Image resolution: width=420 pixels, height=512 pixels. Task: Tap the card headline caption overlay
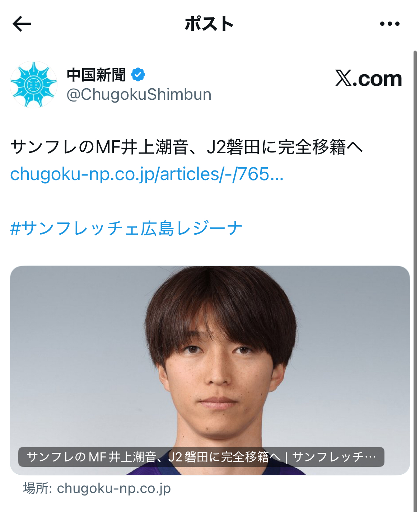tap(201, 457)
